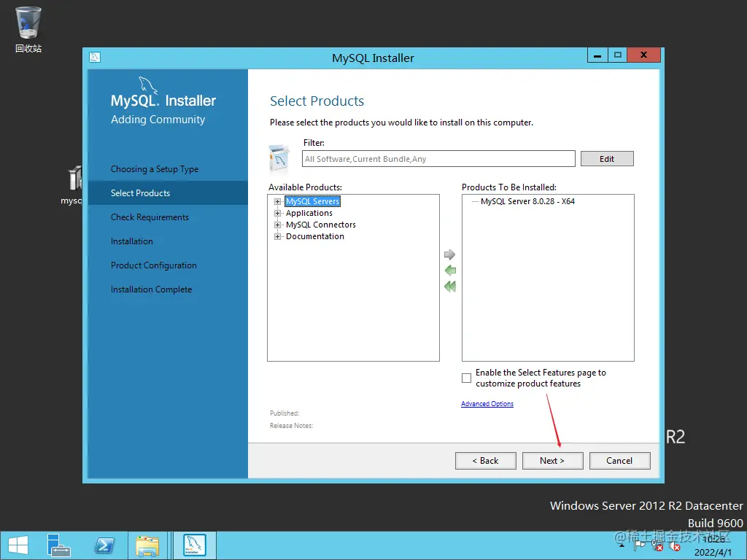Open File Explorer from taskbar

click(147, 545)
